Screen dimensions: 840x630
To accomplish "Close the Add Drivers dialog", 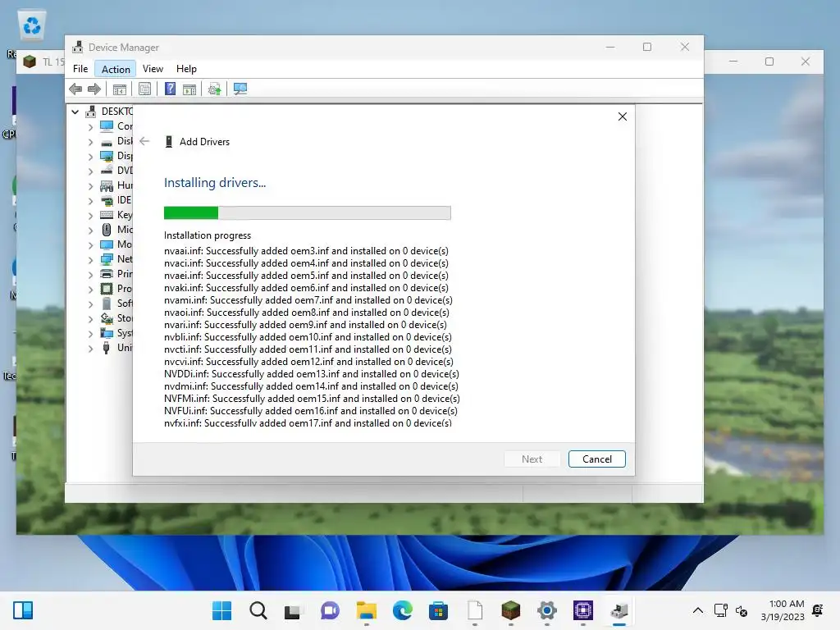I will tap(622, 116).
